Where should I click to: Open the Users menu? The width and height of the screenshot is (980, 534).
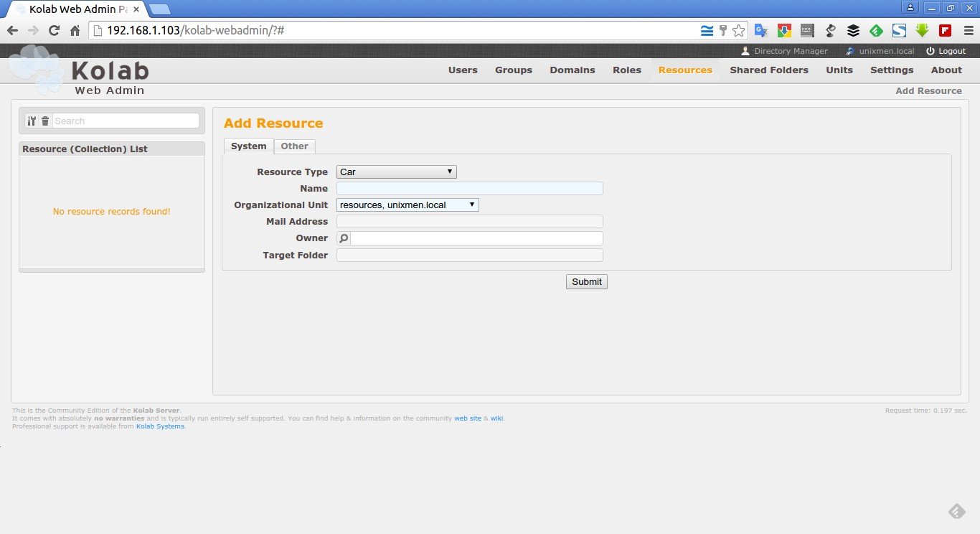pyautogui.click(x=463, y=70)
